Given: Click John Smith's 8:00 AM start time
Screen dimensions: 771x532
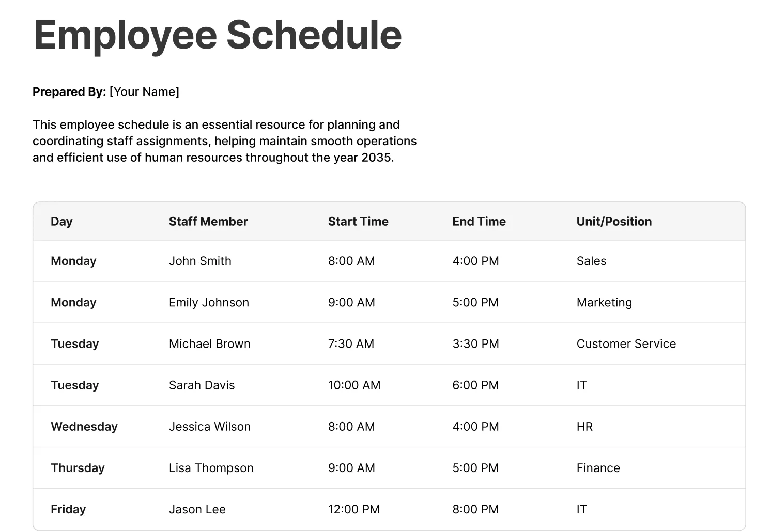Looking at the screenshot, I should pos(351,261).
